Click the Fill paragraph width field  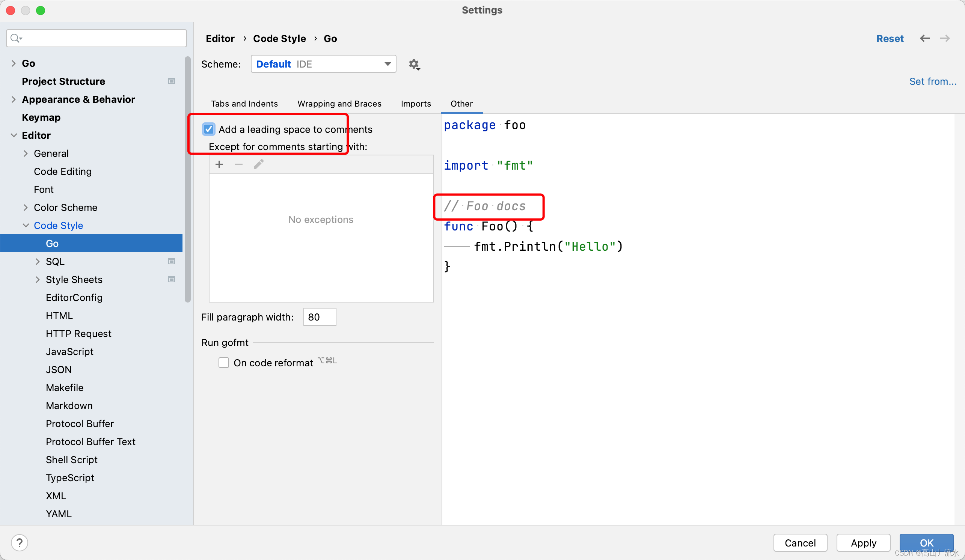(x=320, y=317)
